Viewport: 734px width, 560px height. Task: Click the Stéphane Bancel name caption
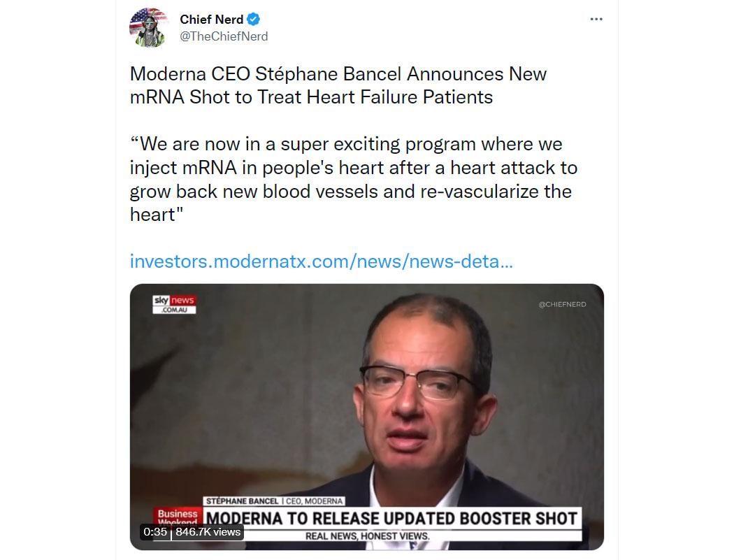click(242, 501)
